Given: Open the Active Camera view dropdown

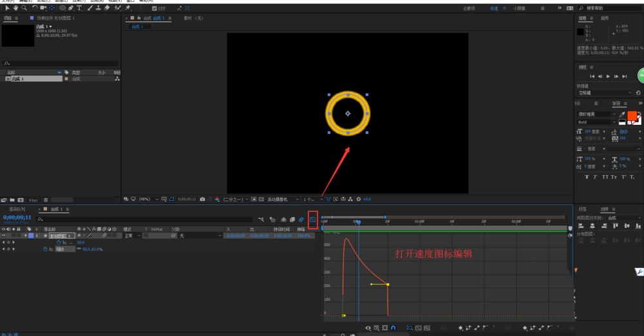Looking at the screenshot, I should (x=283, y=199).
